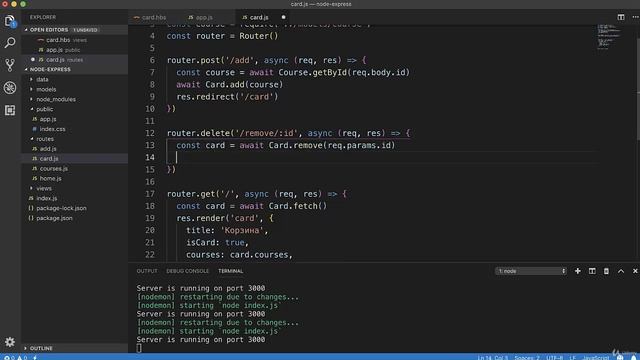
Task: Open the Manage gear menu
Action: [x=10, y=342]
